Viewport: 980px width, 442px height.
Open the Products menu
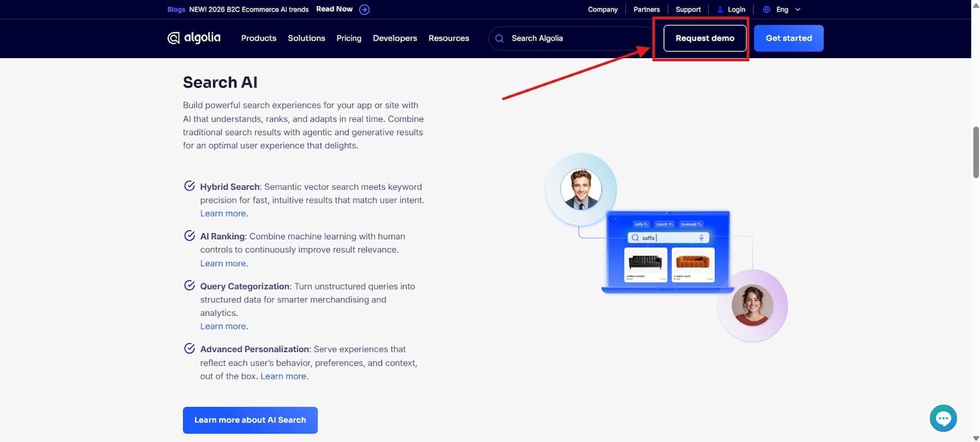tap(258, 38)
